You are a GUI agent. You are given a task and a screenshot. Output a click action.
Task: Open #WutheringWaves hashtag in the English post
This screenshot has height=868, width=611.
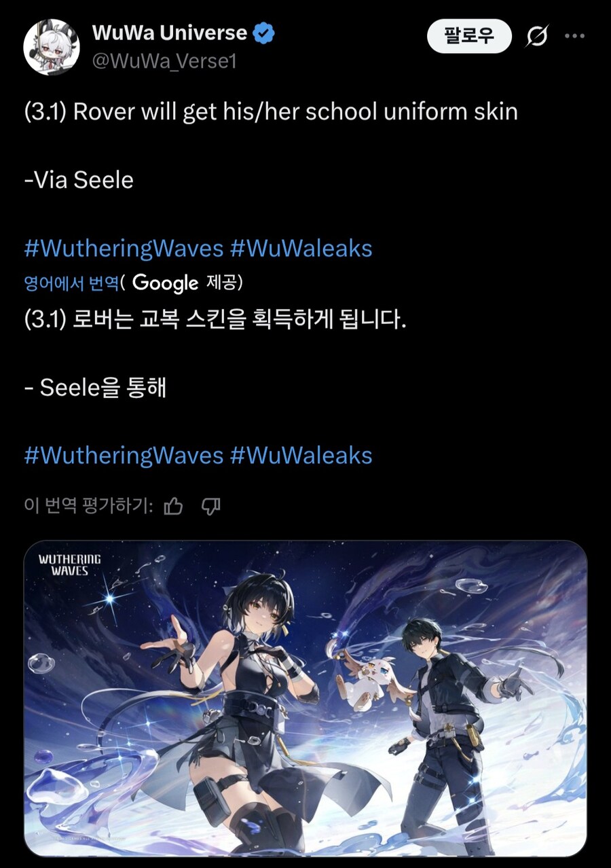coord(124,249)
